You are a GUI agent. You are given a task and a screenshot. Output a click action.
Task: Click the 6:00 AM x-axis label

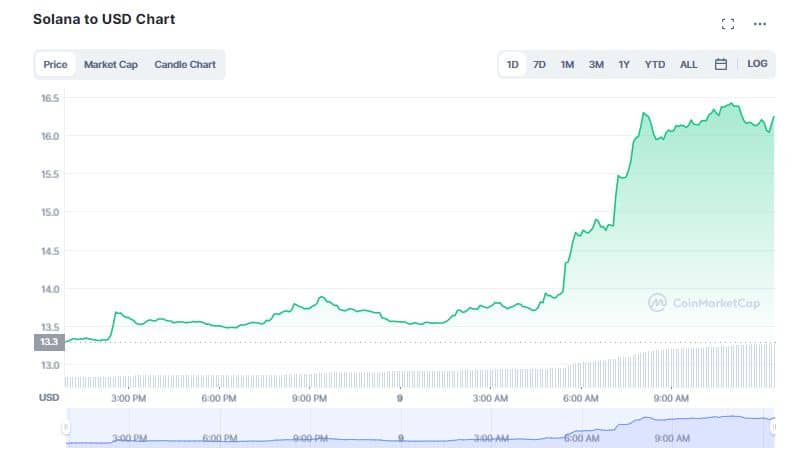[581, 398]
